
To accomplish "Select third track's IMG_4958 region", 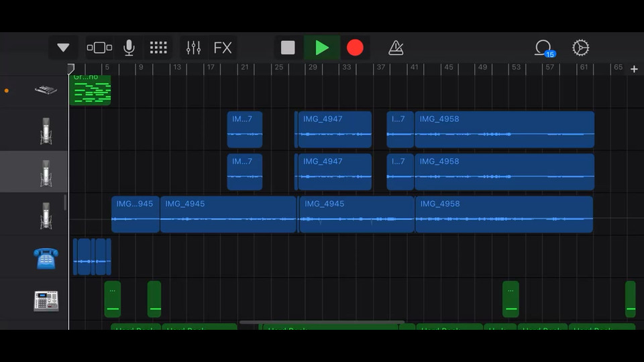I will pos(504,215).
